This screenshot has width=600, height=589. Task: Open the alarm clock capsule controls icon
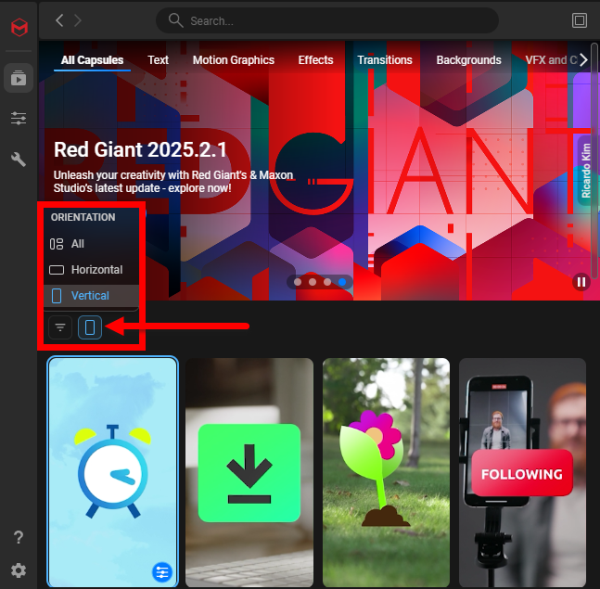(x=162, y=572)
